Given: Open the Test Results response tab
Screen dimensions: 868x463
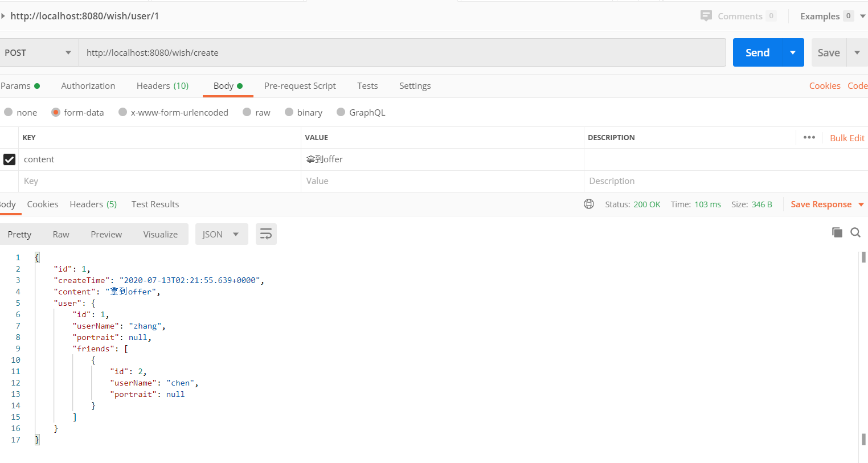Looking at the screenshot, I should pos(155,204).
